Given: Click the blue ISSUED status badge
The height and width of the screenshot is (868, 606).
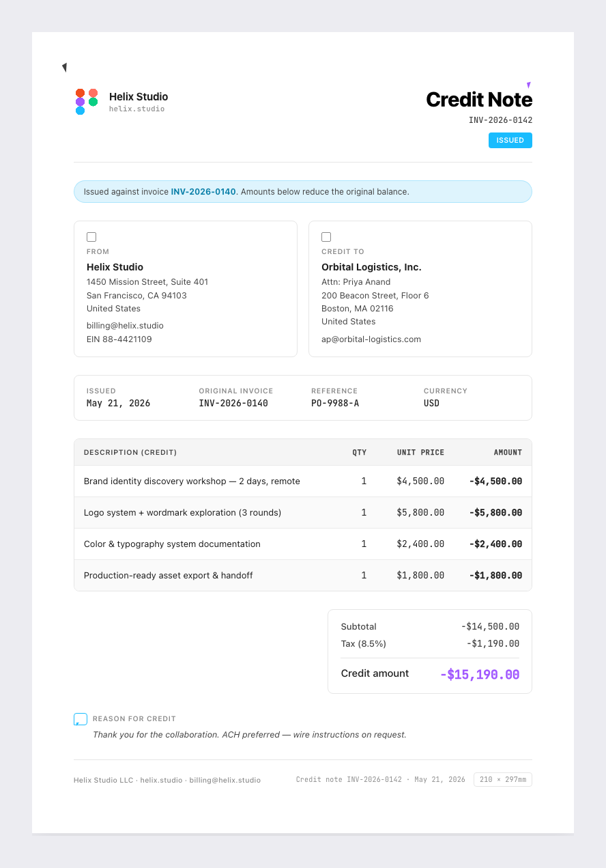Looking at the screenshot, I should tap(510, 141).
